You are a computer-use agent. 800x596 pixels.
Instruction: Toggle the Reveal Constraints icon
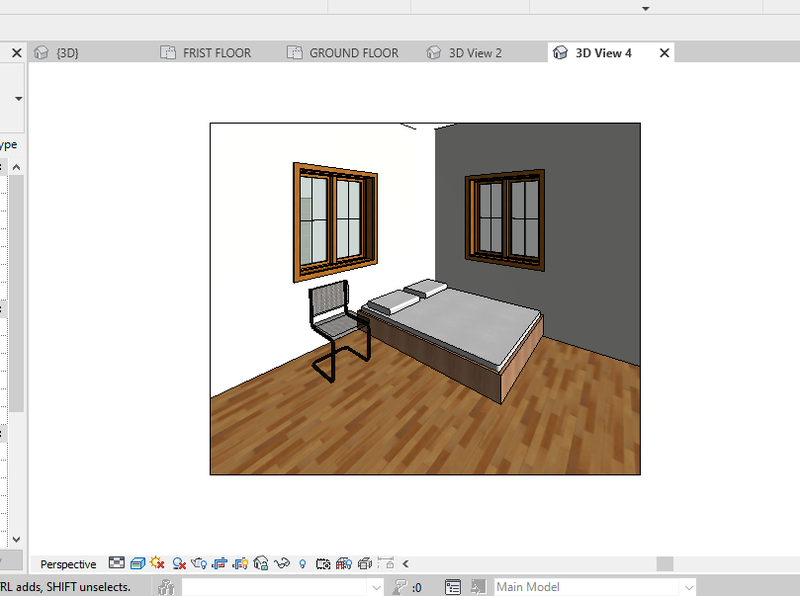click(x=386, y=563)
